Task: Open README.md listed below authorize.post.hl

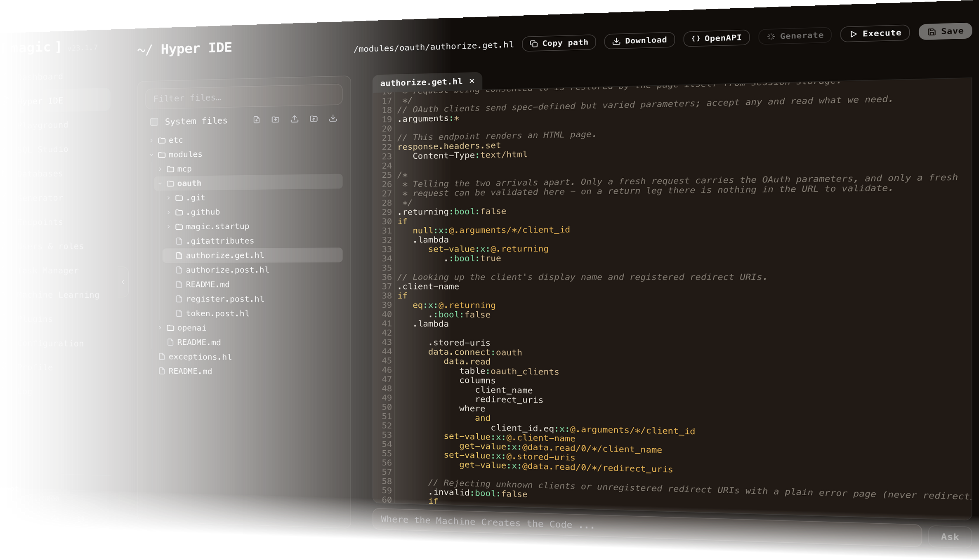Action: tap(208, 285)
